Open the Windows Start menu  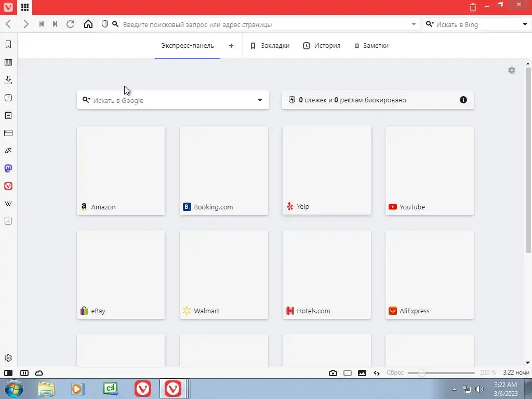pyautogui.click(x=14, y=389)
